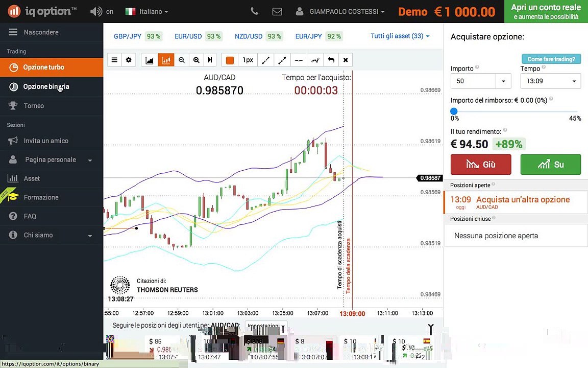Click the phone contact icon
The width and height of the screenshot is (588, 368).
(x=255, y=12)
